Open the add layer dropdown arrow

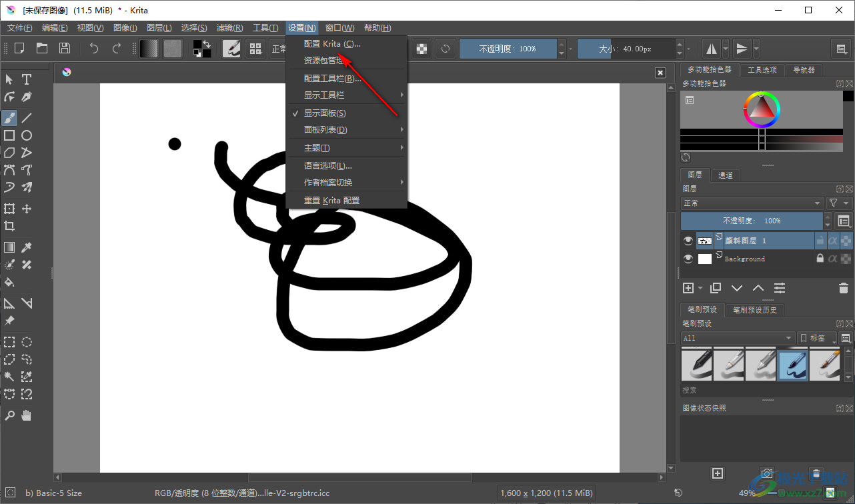coord(700,288)
